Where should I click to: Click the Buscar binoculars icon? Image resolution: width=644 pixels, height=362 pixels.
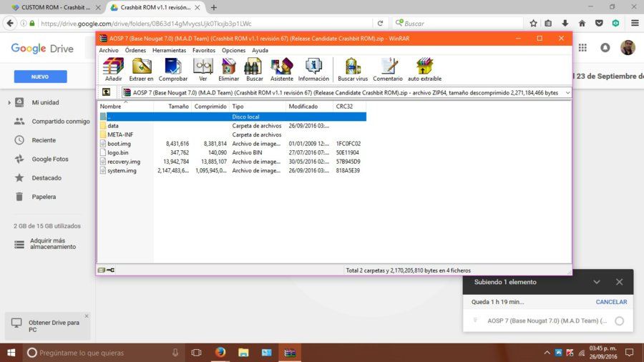pos(255,69)
